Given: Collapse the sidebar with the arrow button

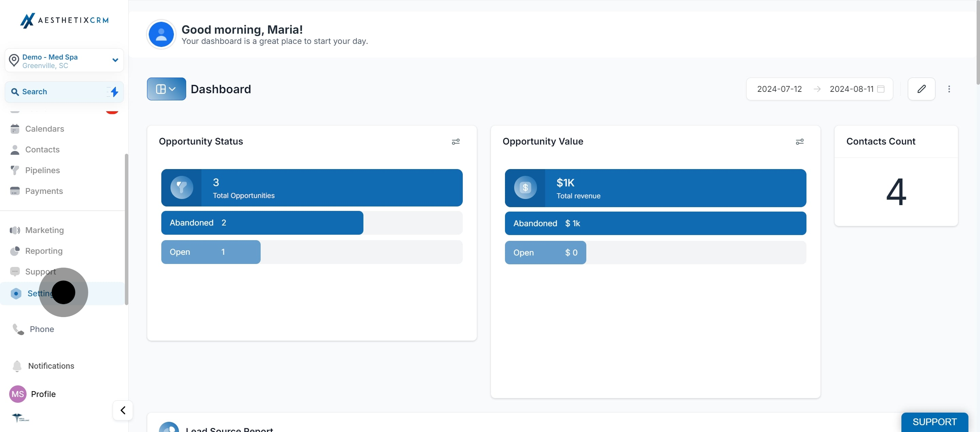Looking at the screenshot, I should [122, 410].
